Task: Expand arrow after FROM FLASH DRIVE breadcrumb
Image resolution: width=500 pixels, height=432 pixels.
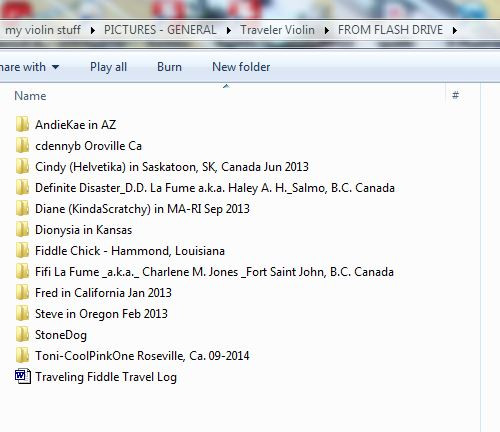Action: [455, 30]
